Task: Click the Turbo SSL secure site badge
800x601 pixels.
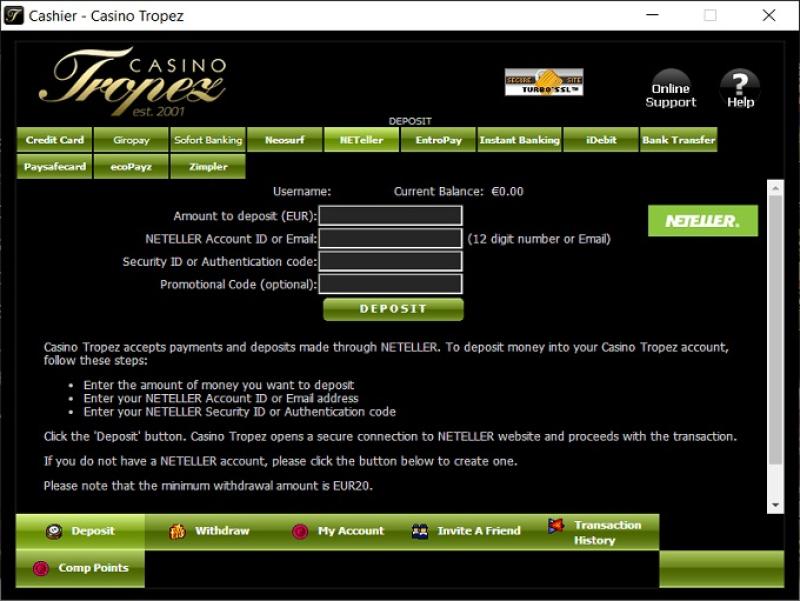Action: (x=544, y=82)
